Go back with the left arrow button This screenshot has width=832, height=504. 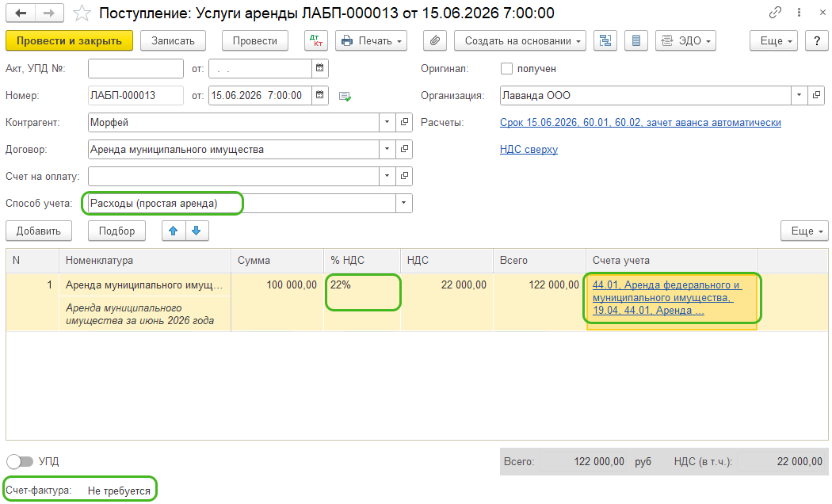pos(21,13)
